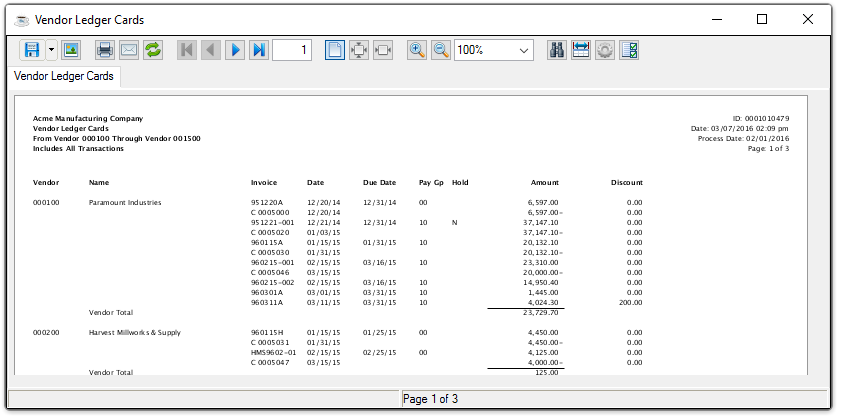Click the Invoice column header
This screenshot has height=419, width=841.
264,183
